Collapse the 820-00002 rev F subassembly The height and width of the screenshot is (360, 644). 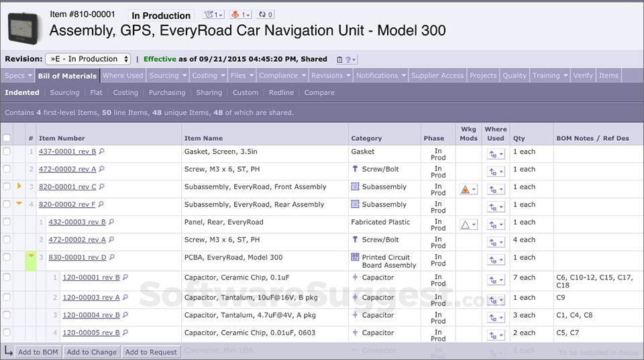click(19, 203)
